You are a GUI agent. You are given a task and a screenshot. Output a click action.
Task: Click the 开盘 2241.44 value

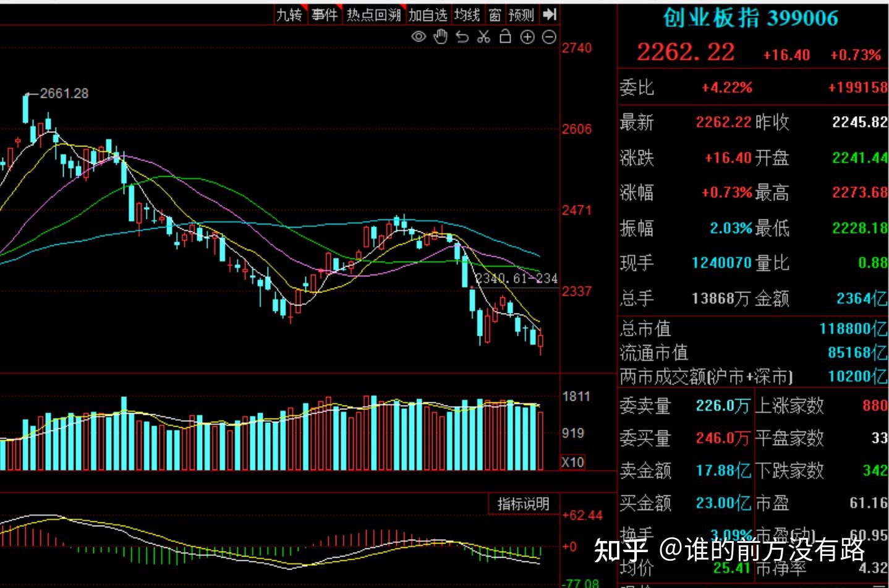[x=860, y=157]
